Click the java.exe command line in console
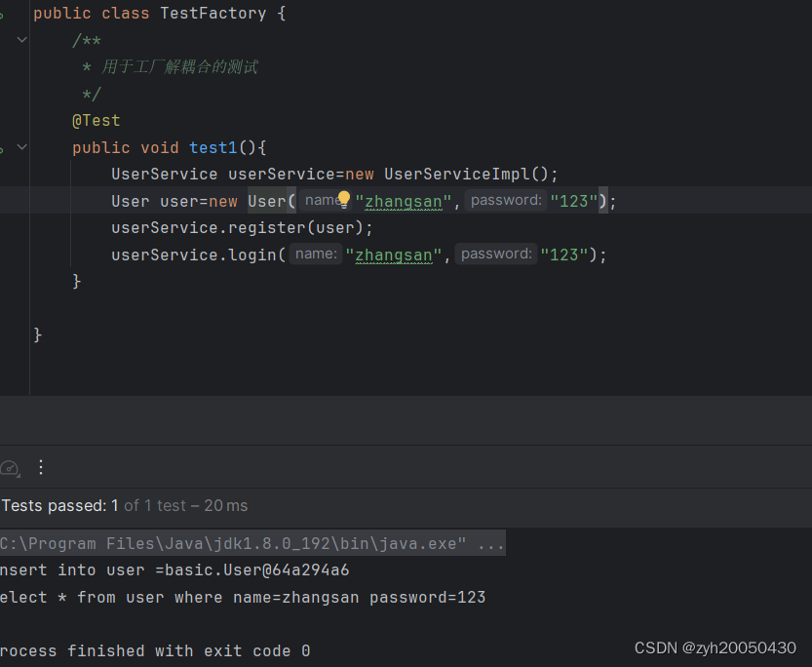812x667 pixels. pos(252,543)
